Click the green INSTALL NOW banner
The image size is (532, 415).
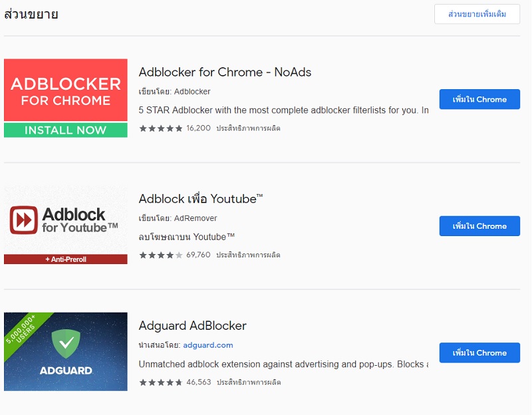point(65,130)
